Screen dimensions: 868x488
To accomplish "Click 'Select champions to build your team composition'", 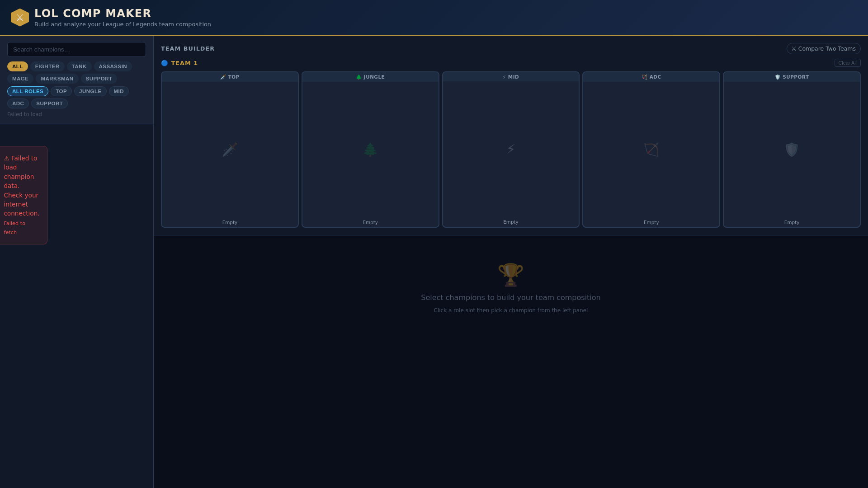I will tap(511, 298).
